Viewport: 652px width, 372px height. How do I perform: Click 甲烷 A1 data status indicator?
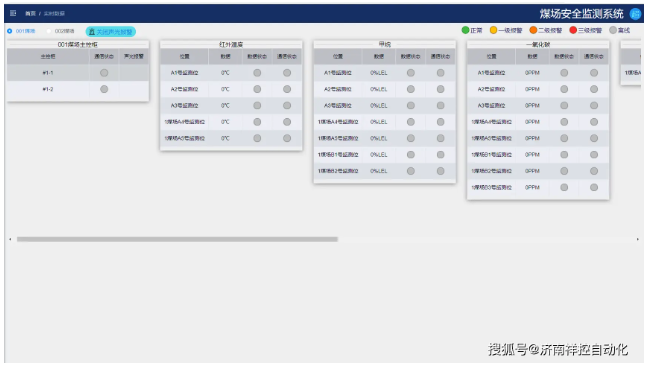(x=411, y=73)
